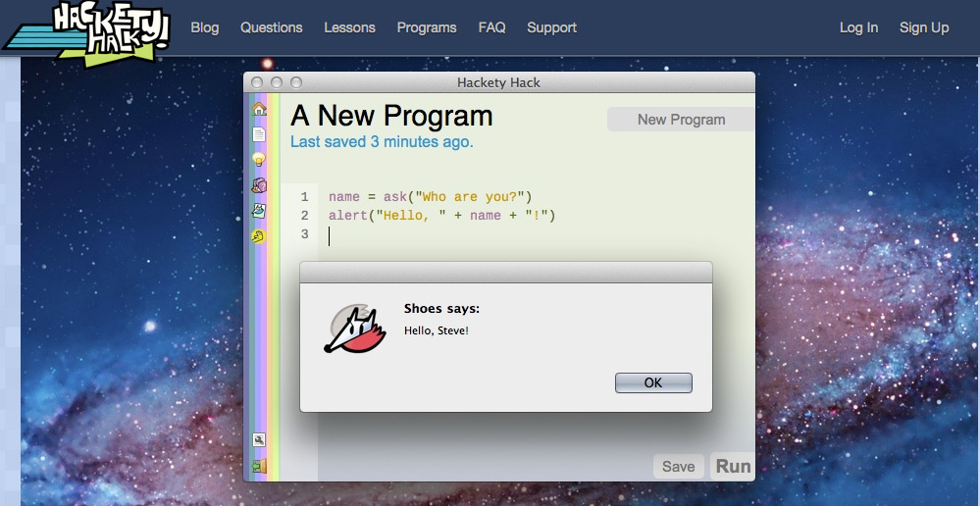The width and height of the screenshot is (980, 506).
Task: Click the 'Shoes says:' heading
Action: (x=441, y=309)
